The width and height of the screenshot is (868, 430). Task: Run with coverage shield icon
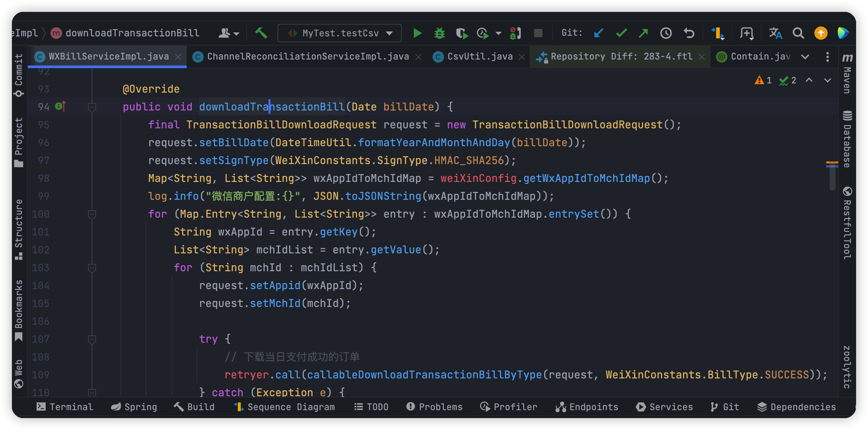tap(461, 33)
